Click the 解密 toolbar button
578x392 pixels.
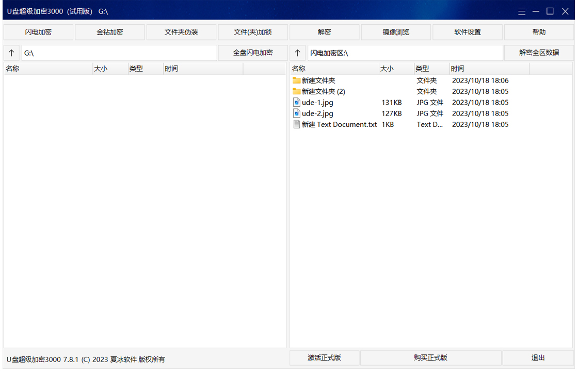point(325,32)
